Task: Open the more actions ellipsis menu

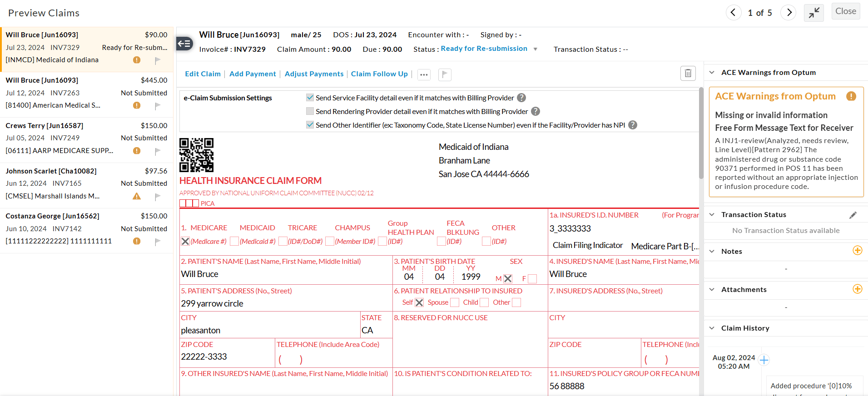Action: click(x=424, y=75)
